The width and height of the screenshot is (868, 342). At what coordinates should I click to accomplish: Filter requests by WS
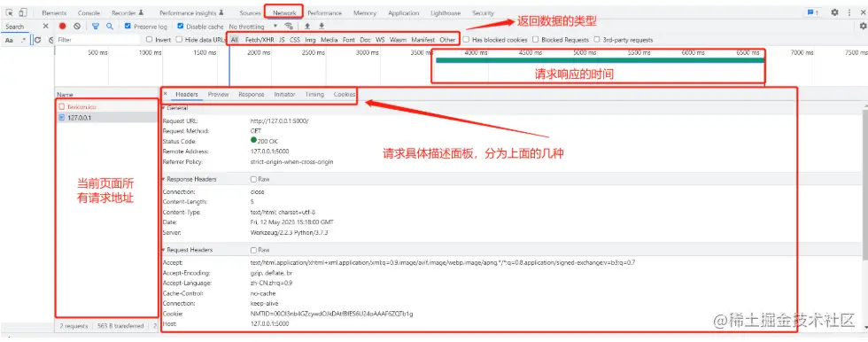[x=380, y=40]
